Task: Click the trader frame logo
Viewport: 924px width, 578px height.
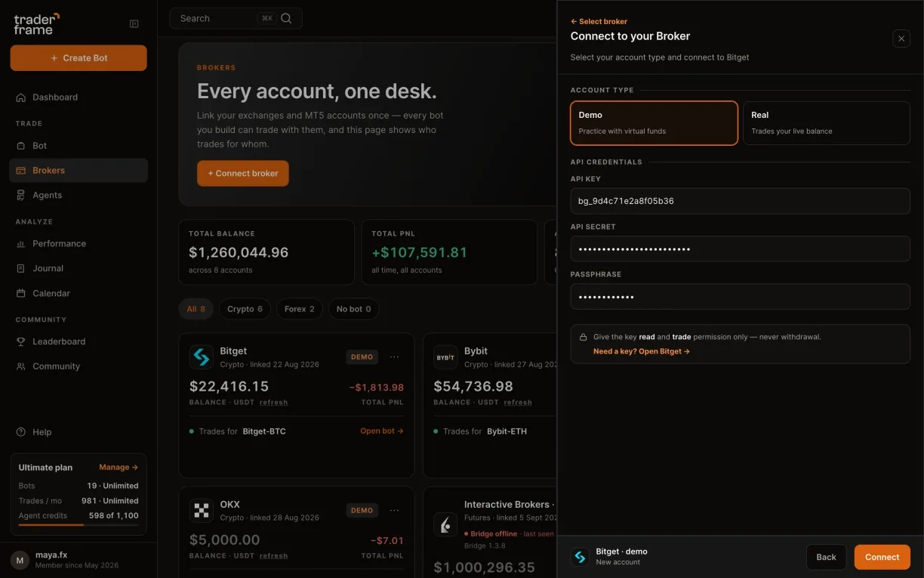Action: [36, 23]
